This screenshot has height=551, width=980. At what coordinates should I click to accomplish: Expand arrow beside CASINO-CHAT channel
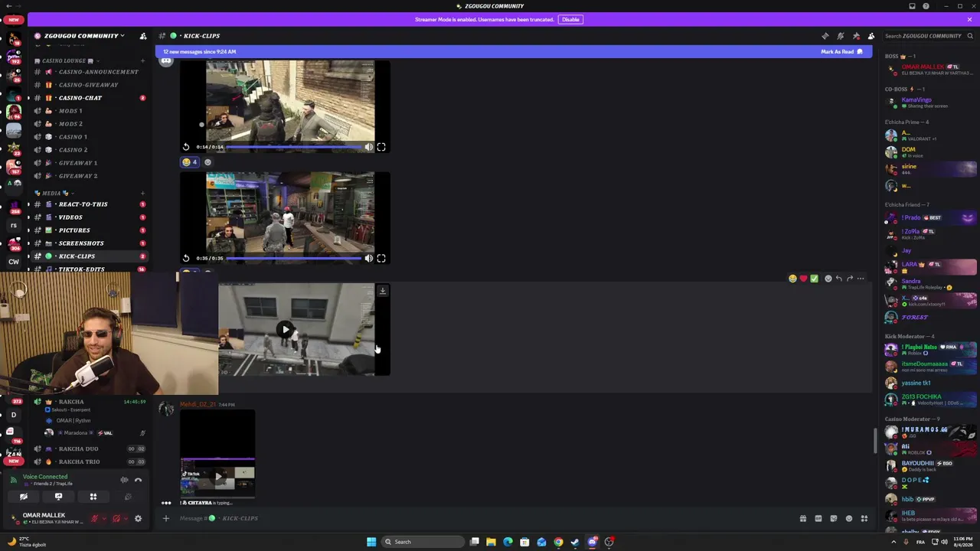28,98
